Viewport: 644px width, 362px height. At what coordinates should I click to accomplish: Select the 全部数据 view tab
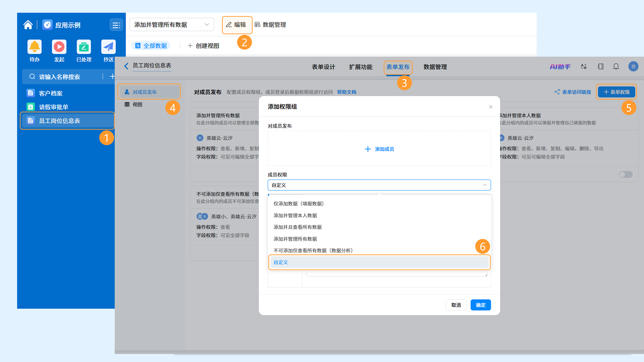pos(151,45)
